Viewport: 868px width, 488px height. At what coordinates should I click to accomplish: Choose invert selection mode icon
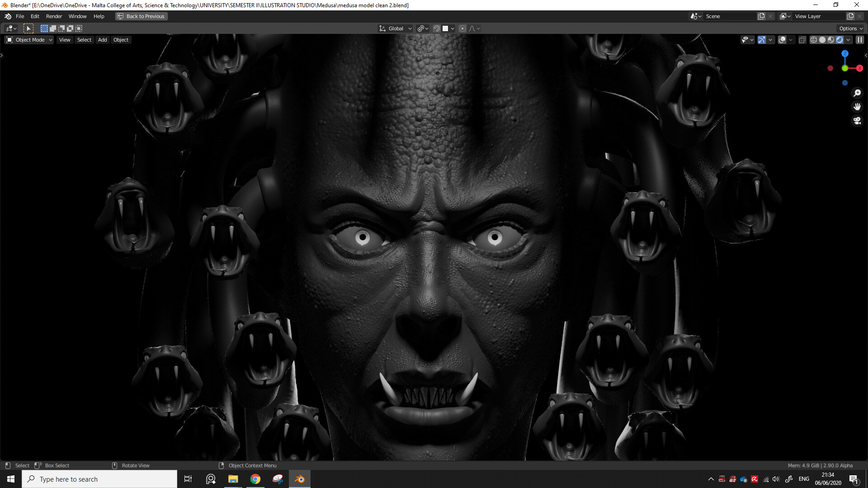[x=70, y=28]
